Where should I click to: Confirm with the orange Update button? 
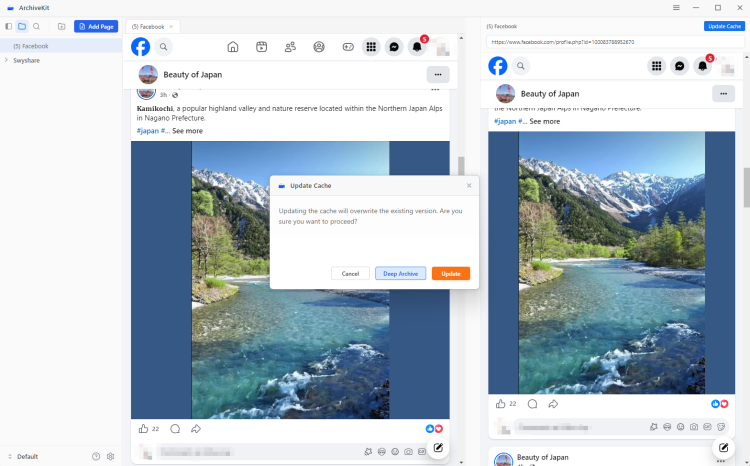coord(450,273)
